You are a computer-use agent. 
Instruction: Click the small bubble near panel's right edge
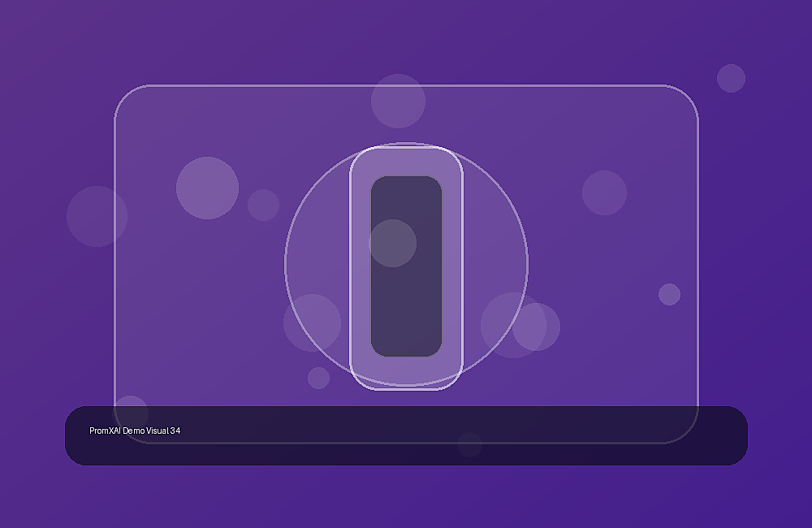click(x=669, y=294)
